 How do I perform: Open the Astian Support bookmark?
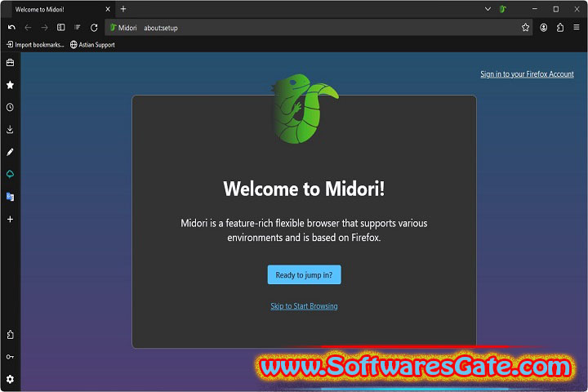point(92,45)
